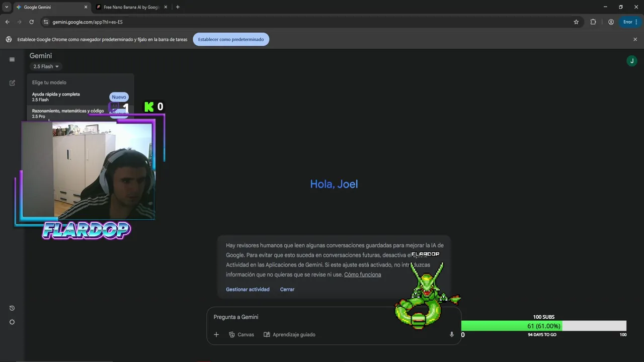Close the Free Nano Banana AI tab
Image resolution: width=644 pixels, height=362 pixels.
coord(166,7)
